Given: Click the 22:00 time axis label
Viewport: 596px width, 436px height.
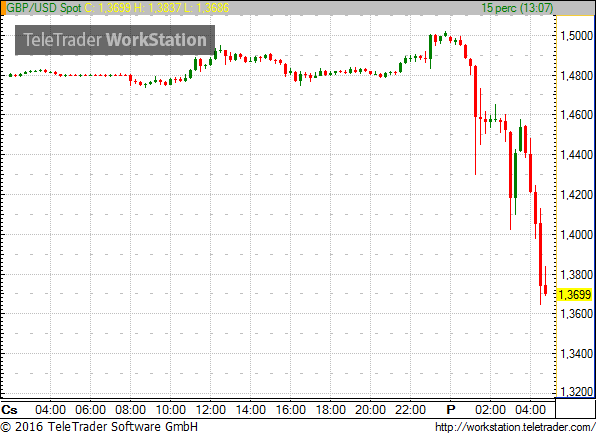Looking at the screenshot, I should pyautogui.click(x=411, y=410).
